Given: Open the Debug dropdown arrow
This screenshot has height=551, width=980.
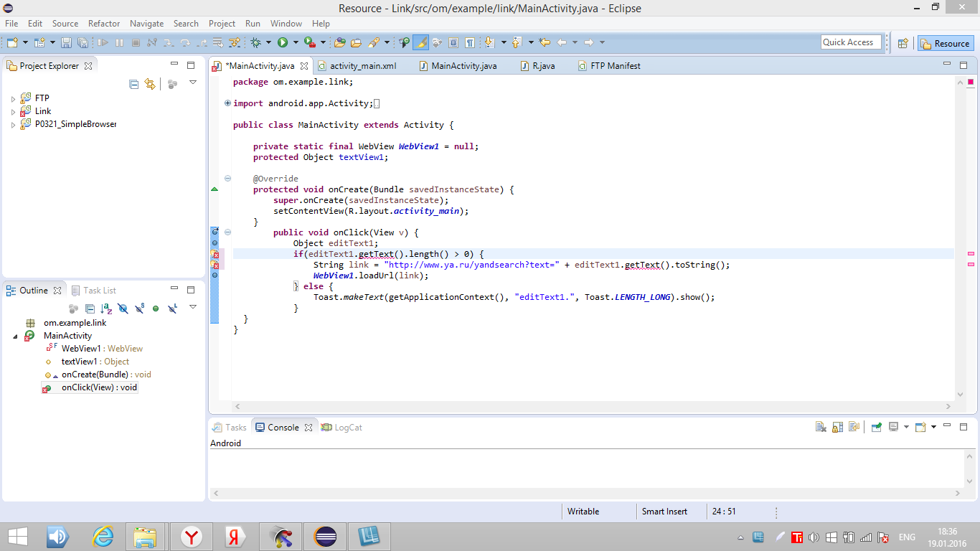Looking at the screenshot, I should pos(267,43).
